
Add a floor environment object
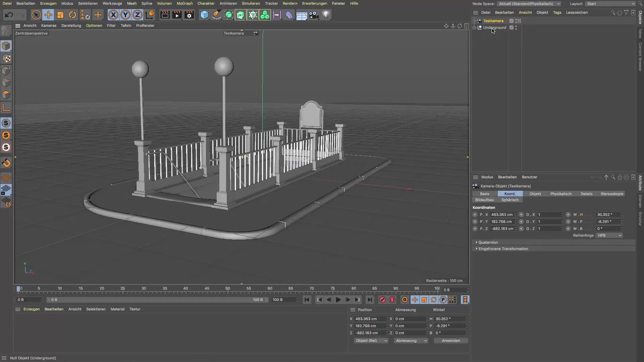(x=302, y=15)
